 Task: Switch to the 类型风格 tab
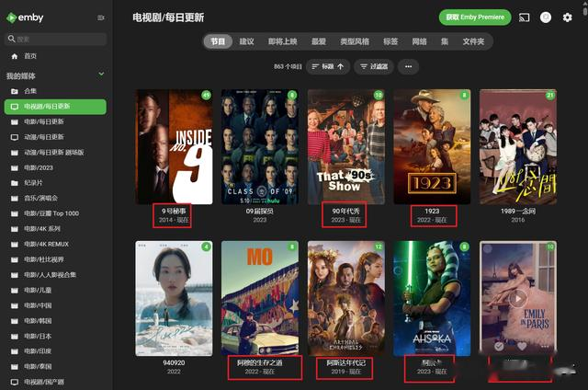click(x=355, y=41)
